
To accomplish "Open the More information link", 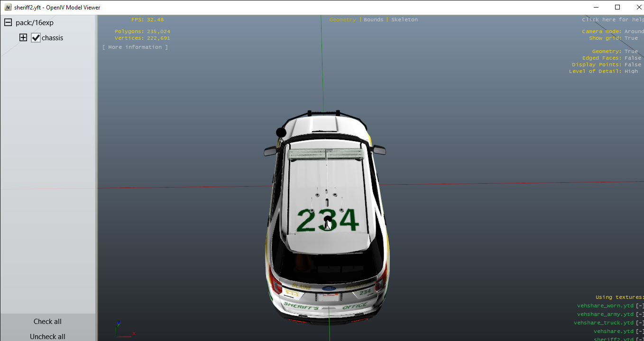I will click(x=135, y=47).
